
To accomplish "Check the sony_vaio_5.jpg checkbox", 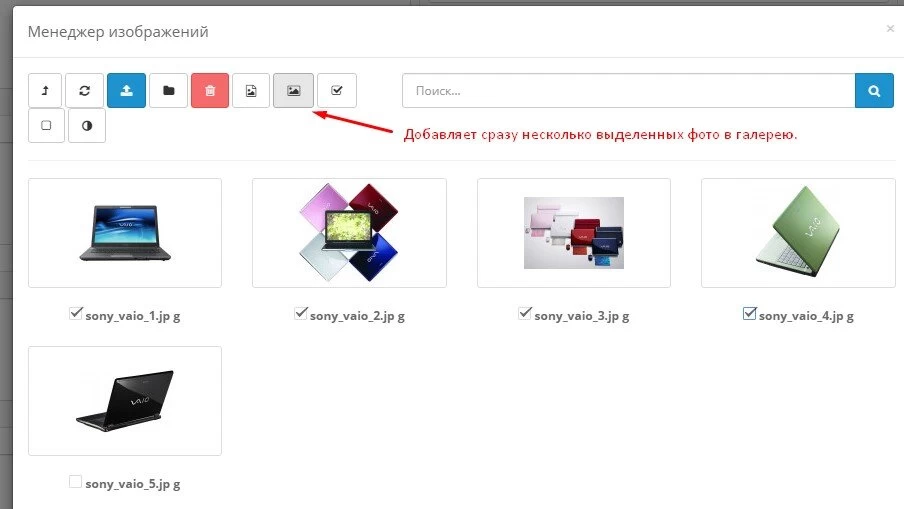I will coord(75,481).
